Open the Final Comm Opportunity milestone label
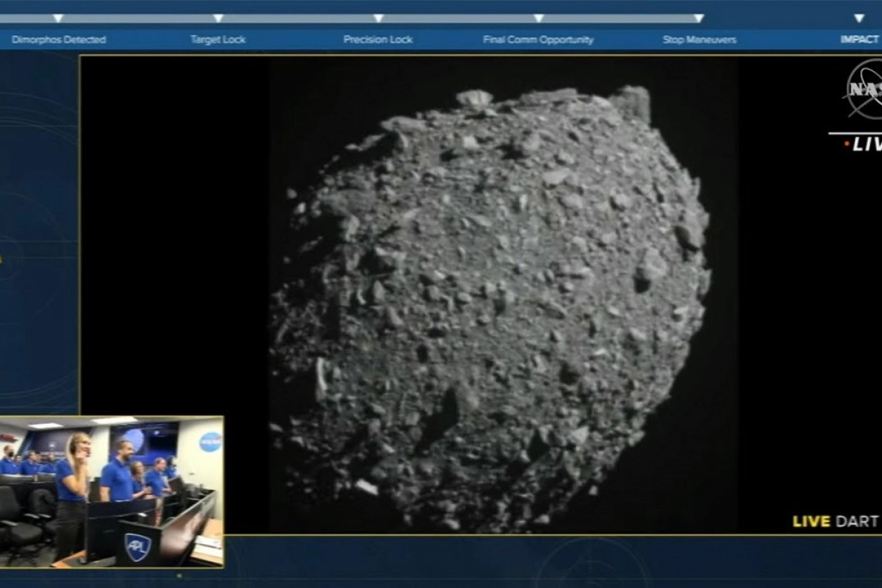882x588 pixels. [x=538, y=40]
